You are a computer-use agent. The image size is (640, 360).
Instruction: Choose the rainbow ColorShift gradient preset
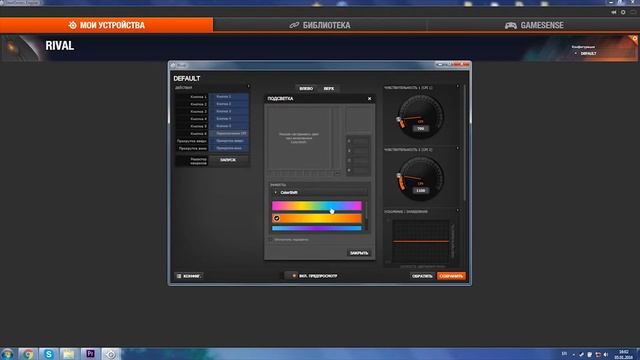[317, 206]
